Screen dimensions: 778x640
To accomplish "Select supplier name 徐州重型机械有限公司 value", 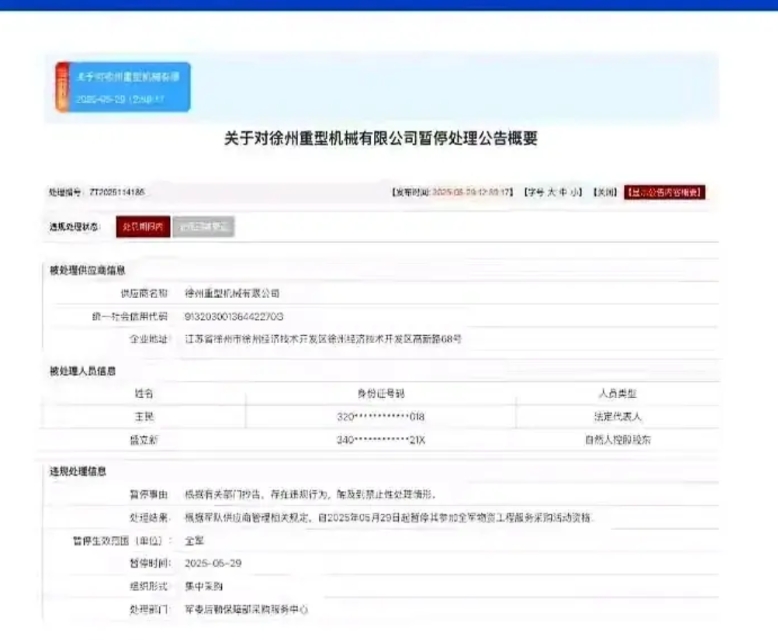I will (232, 293).
